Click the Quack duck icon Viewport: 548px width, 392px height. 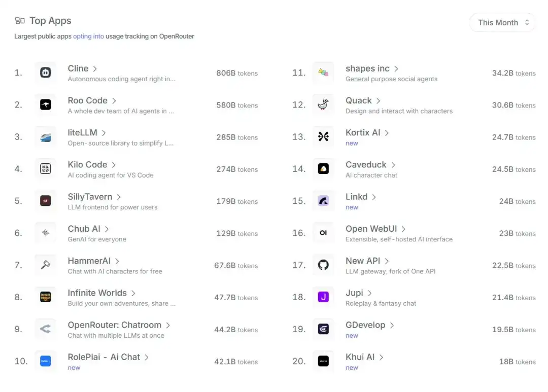pos(323,104)
